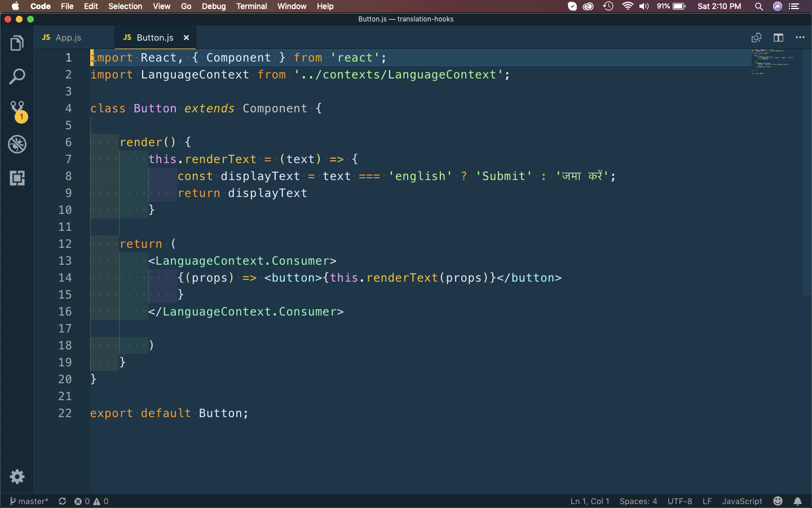Split the editor to the right
Viewport: 812px width, 508px height.
point(778,38)
